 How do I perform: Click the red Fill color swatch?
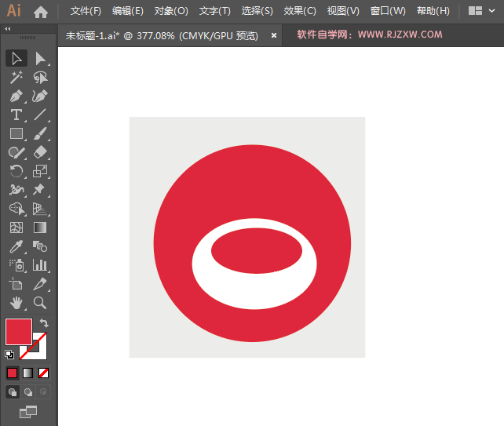tap(19, 332)
